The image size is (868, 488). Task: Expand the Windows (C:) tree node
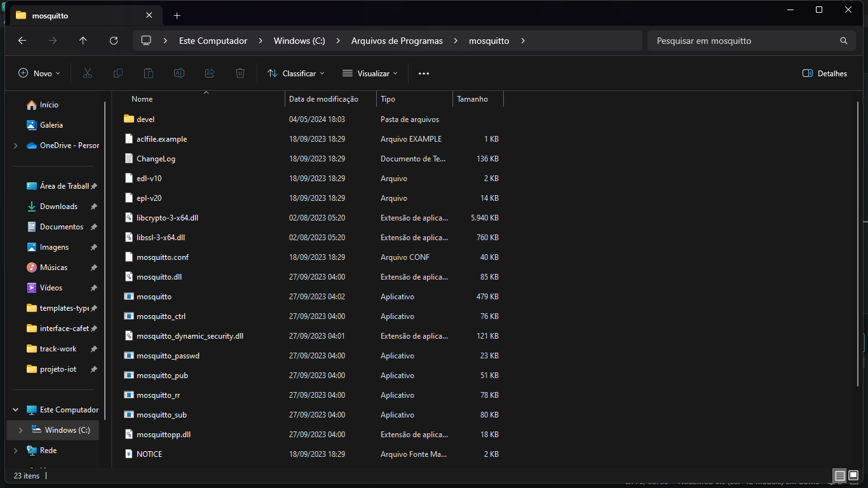(21, 430)
